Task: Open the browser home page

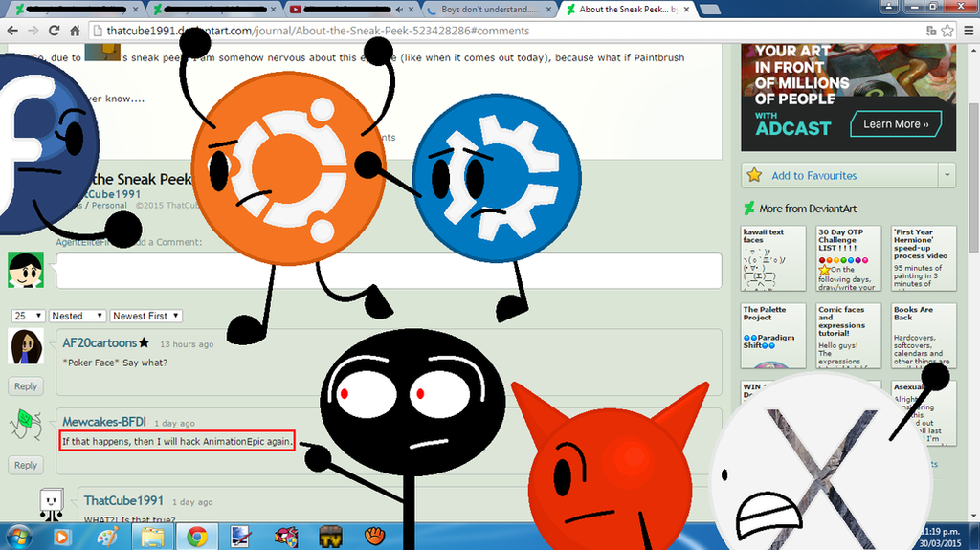Action: coord(75,31)
